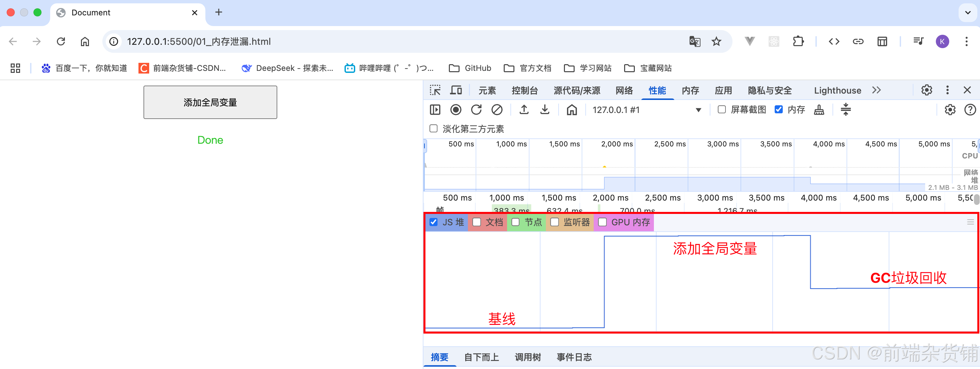Click reload and record profiling icon
Image resolution: width=980 pixels, height=369 pixels.
[476, 110]
